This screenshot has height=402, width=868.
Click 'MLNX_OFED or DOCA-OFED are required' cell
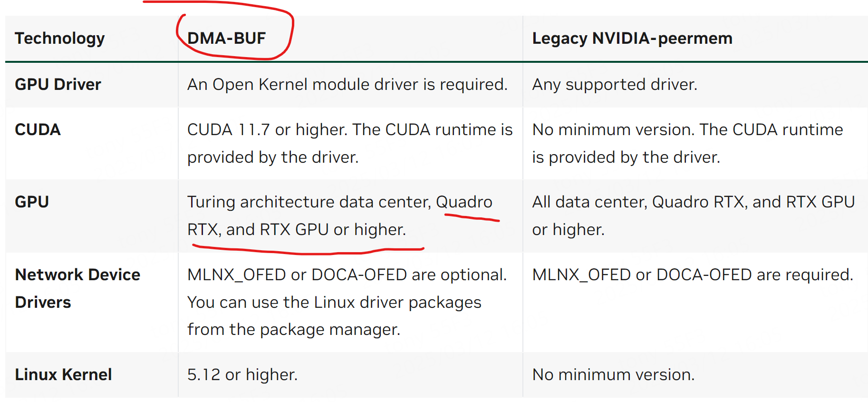pyautogui.click(x=693, y=275)
